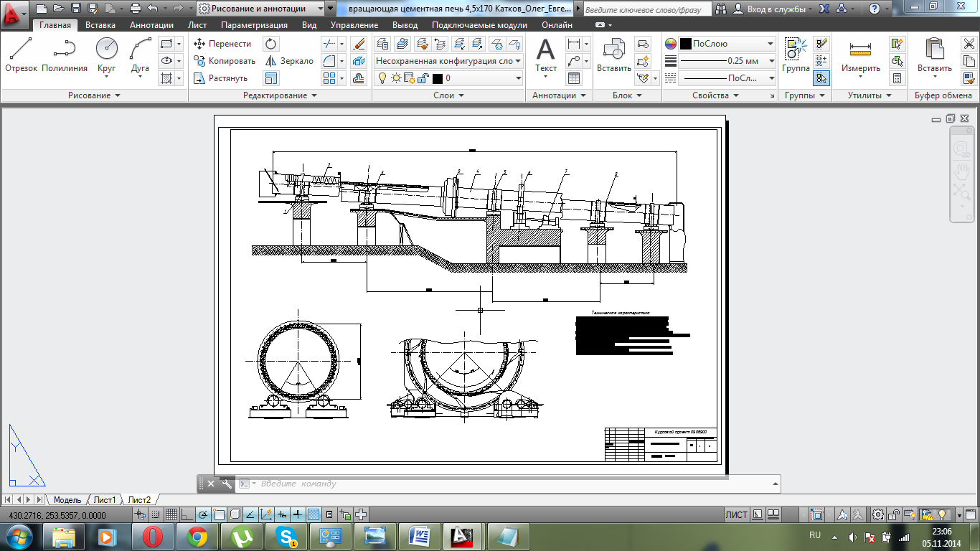Open Google Chrome from the taskbar

click(197, 536)
